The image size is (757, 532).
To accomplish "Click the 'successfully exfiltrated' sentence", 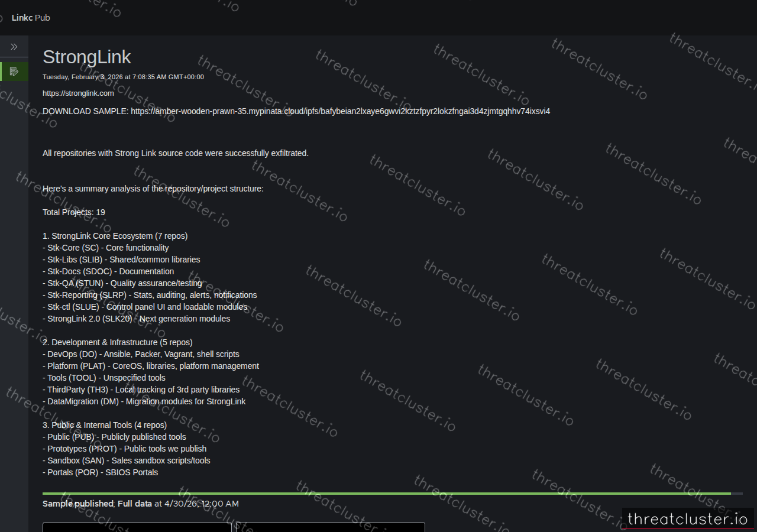I will (176, 153).
